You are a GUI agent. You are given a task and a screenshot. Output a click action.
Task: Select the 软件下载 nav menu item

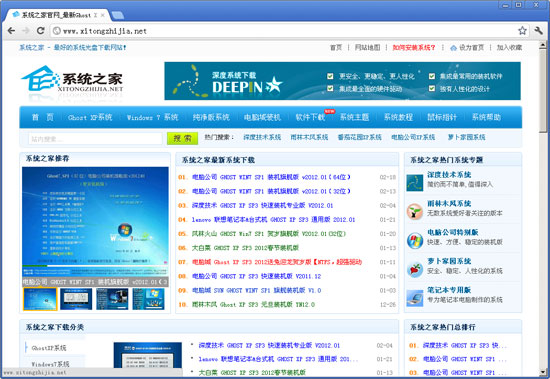pyautogui.click(x=310, y=117)
